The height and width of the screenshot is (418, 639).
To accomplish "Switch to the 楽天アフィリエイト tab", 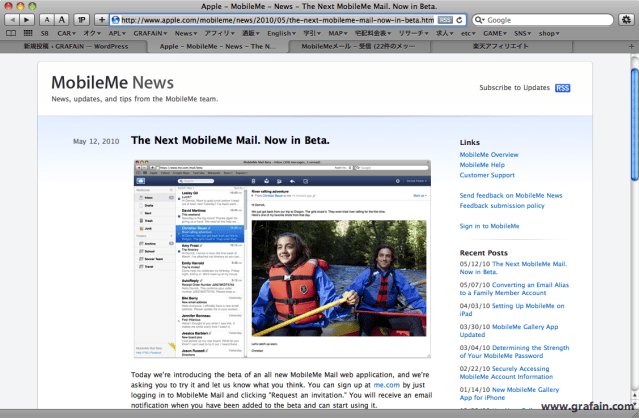I will 500,46.
